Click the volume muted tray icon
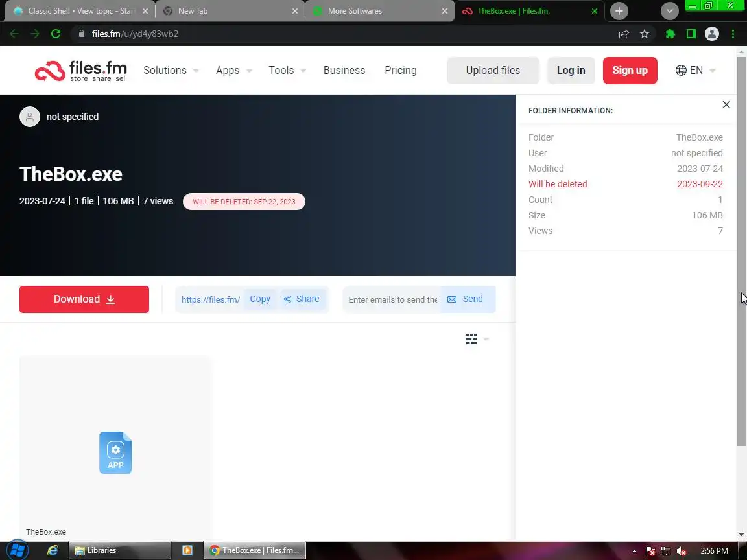This screenshot has width=747, height=560. pos(682,551)
